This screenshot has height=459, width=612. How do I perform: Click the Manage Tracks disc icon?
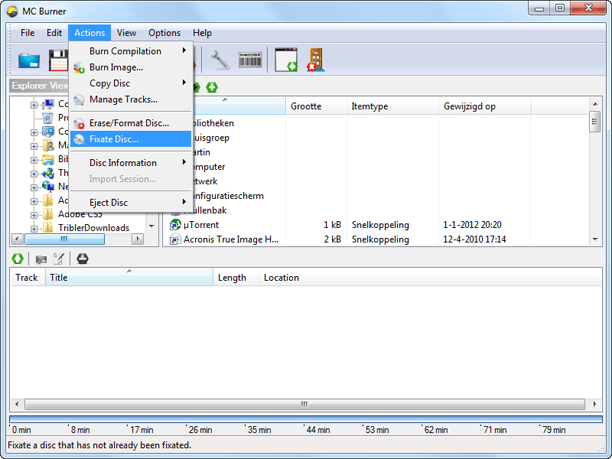[x=79, y=100]
